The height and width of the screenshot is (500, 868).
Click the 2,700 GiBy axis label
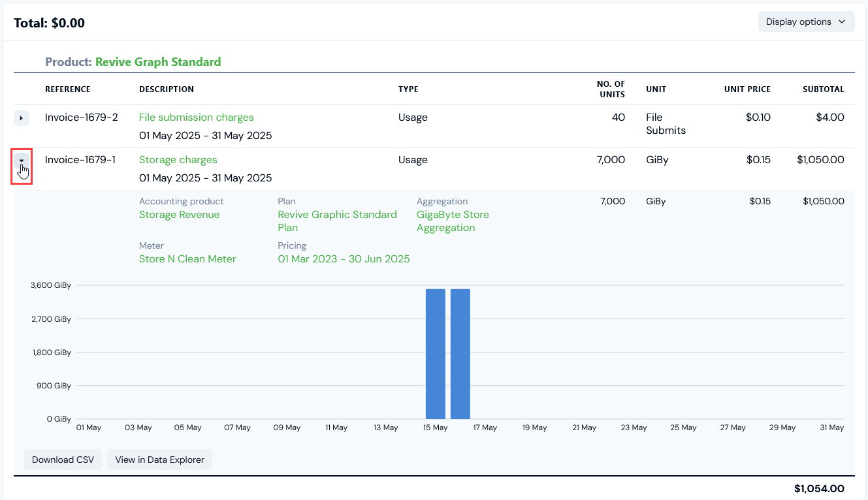[50, 319]
